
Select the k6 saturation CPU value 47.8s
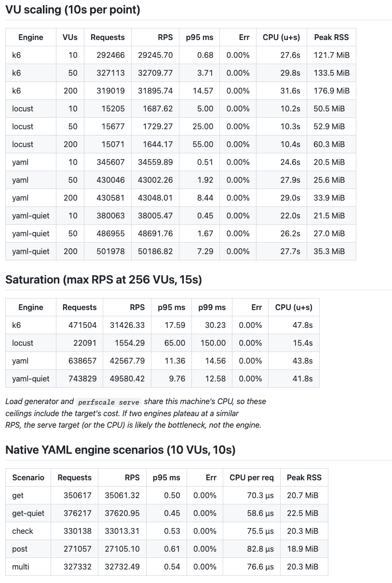click(302, 325)
